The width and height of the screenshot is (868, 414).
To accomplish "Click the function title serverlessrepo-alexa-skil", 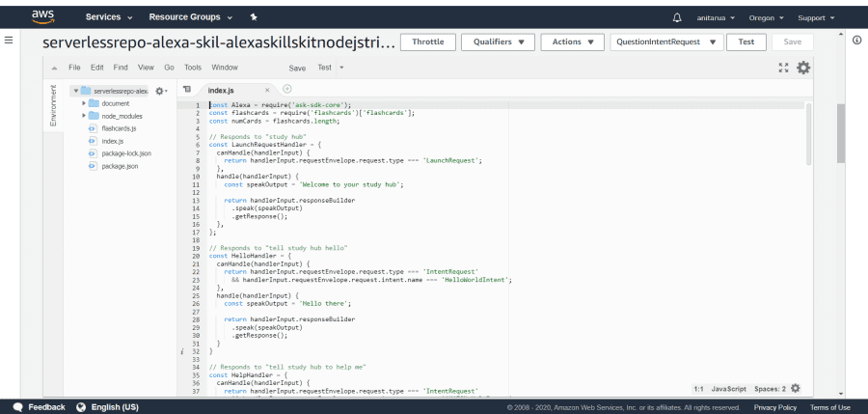I will click(219, 43).
